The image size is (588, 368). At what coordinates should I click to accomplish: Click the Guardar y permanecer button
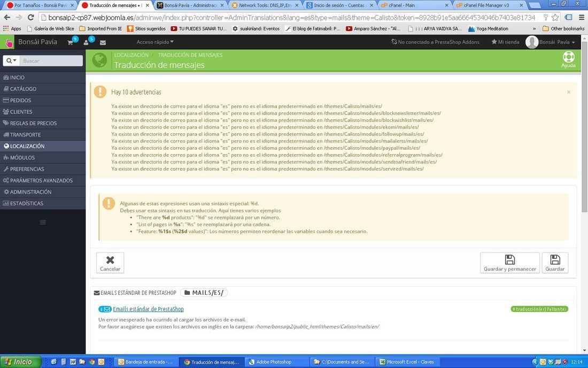[x=509, y=263]
